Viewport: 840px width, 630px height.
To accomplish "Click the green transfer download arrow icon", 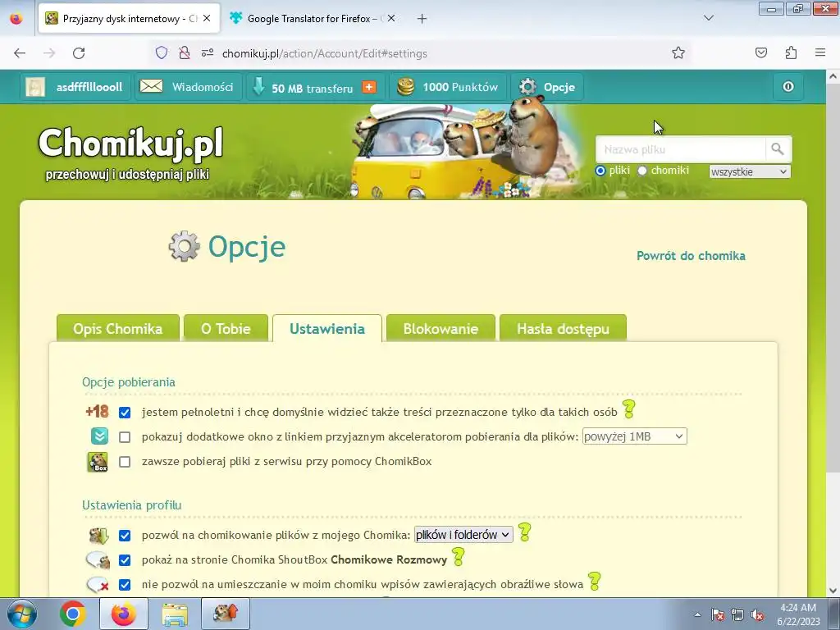I will [x=258, y=87].
